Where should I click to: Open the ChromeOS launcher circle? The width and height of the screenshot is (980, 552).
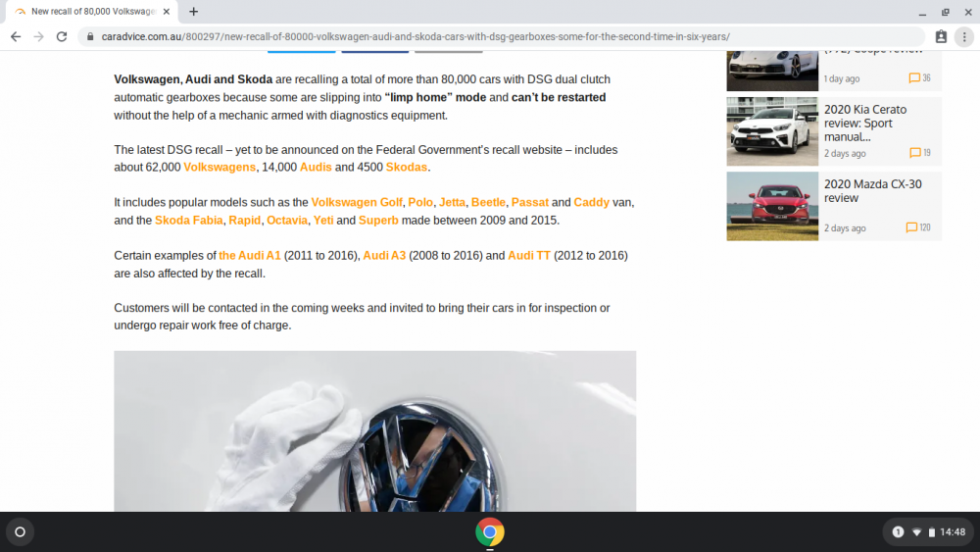(20, 532)
